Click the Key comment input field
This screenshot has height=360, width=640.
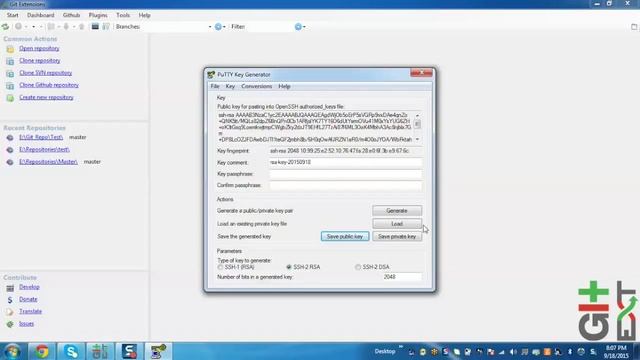[345, 162]
